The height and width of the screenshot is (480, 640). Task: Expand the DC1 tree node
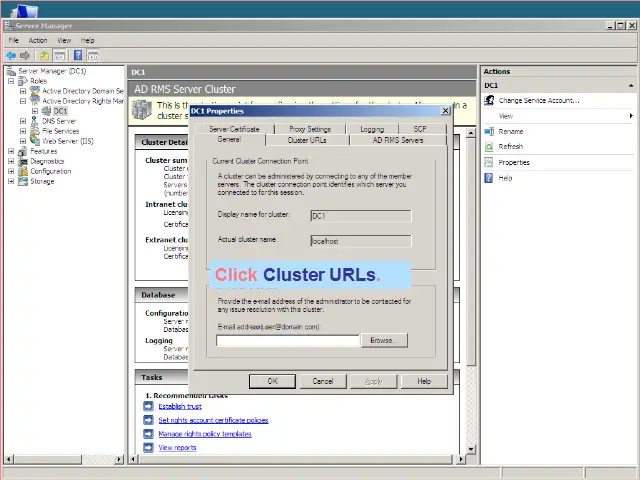pos(35,111)
